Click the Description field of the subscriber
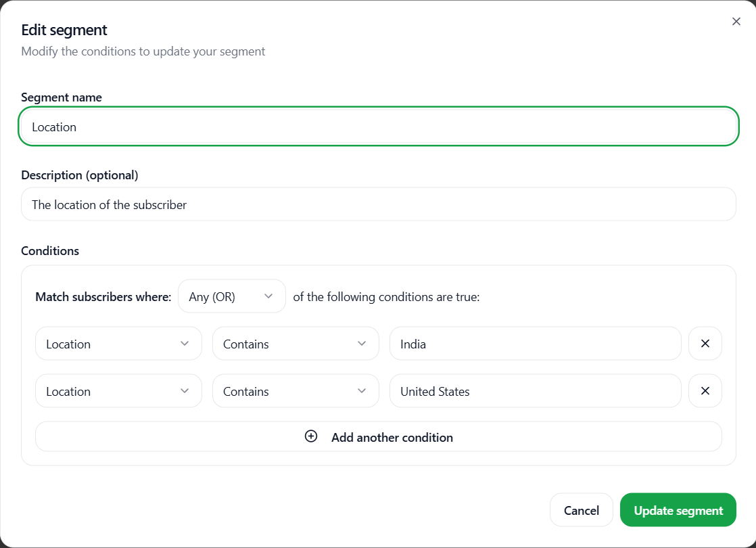The height and width of the screenshot is (548, 756). coord(378,204)
